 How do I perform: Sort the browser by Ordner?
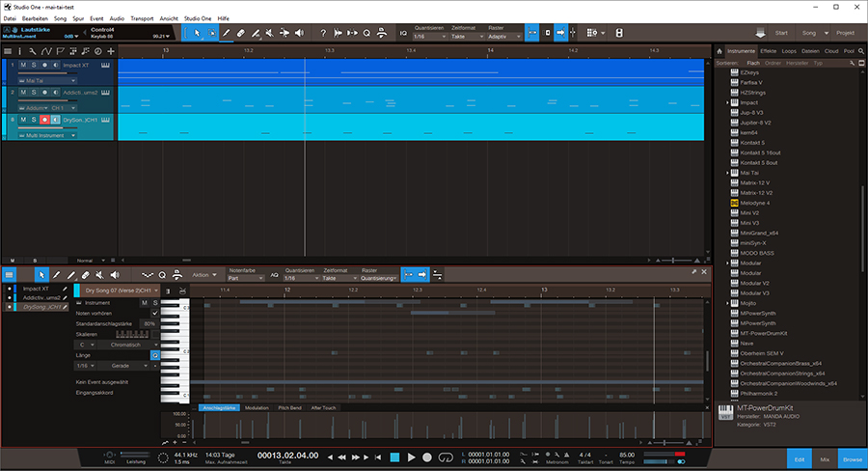[773, 63]
